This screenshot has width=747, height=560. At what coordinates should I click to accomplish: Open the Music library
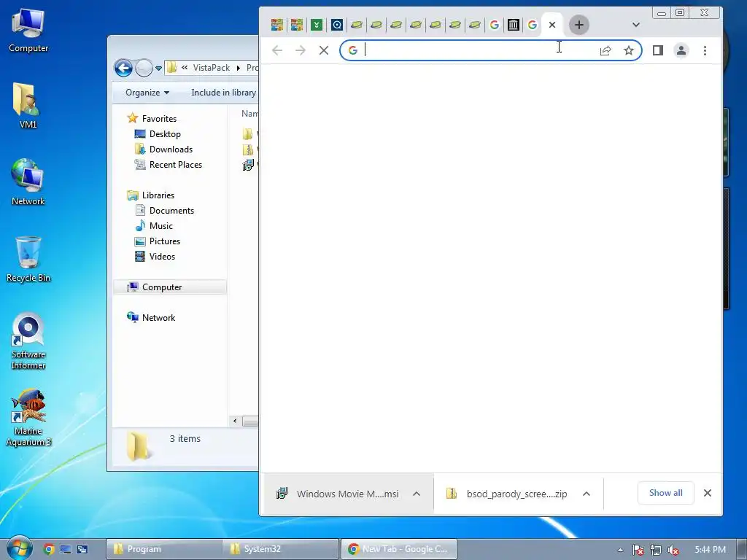[x=161, y=226]
